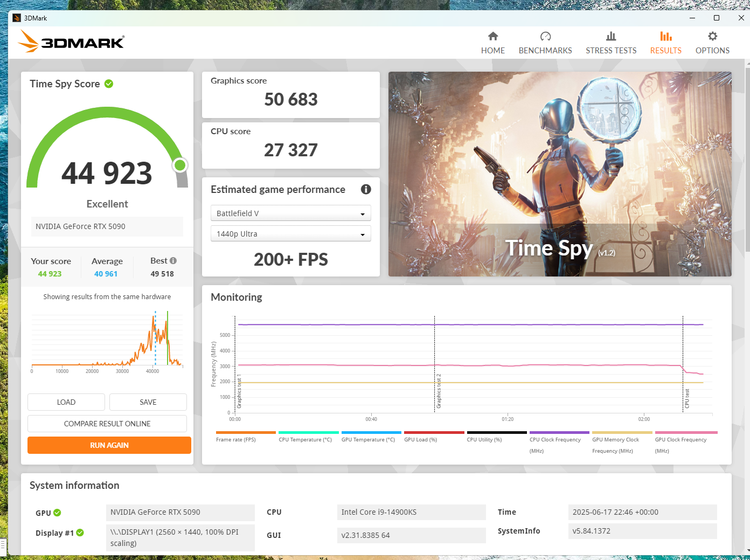Open the Benchmarks gauge icon
Screen dimensions: 750x560
pyautogui.click(x=545, y=37)
